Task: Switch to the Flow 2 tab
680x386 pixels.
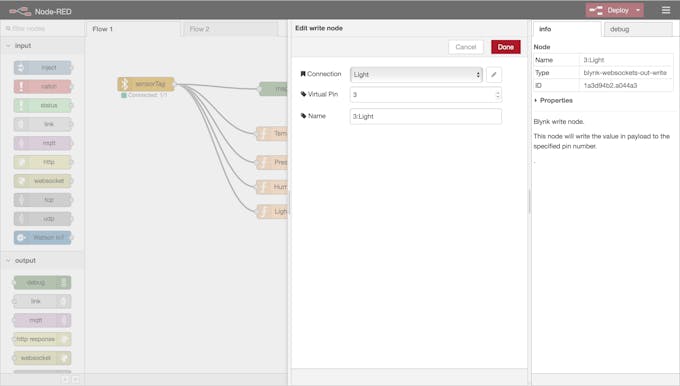Action: [x=231, y=29]
